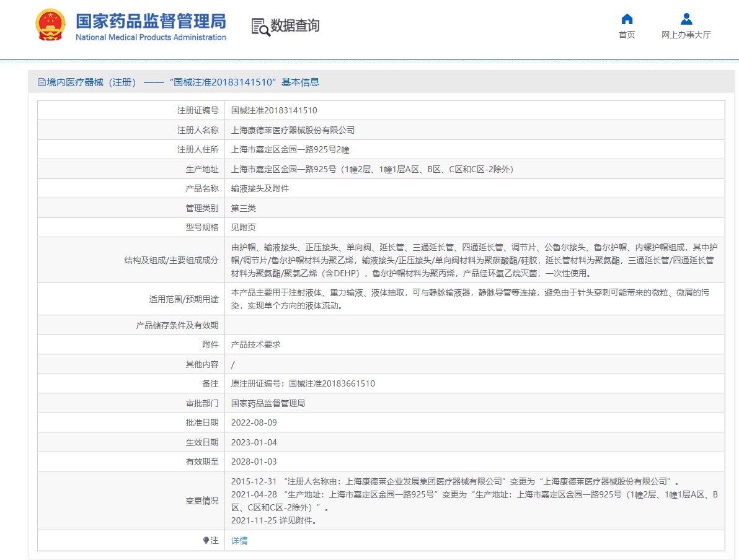
Task: Click the 生产地址 row label
Action: pos(202,169)
